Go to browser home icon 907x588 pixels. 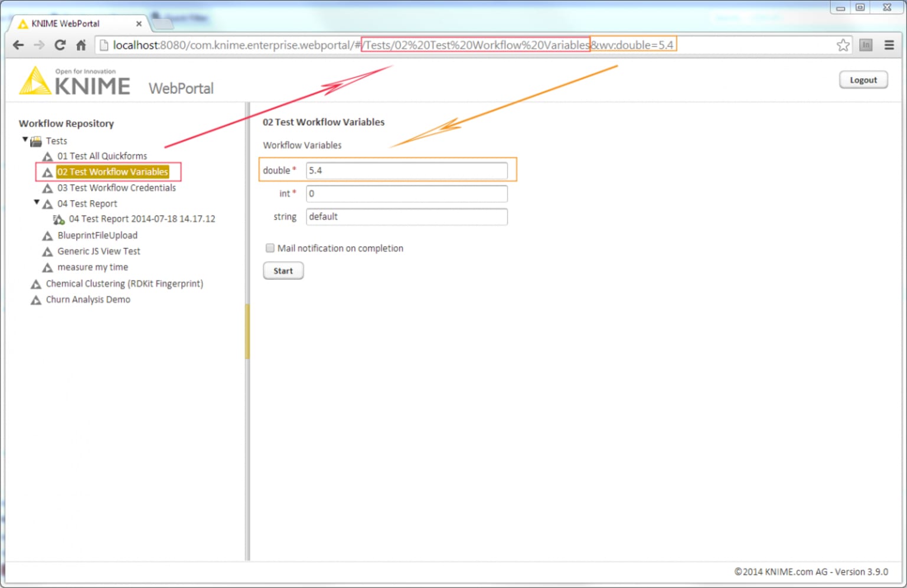pos(81,45)
